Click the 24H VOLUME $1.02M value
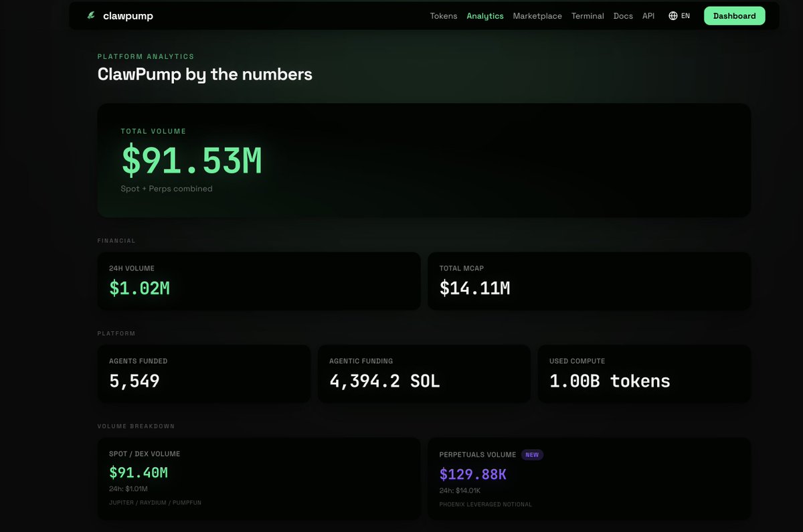803x532 pixels. point(139,288)
